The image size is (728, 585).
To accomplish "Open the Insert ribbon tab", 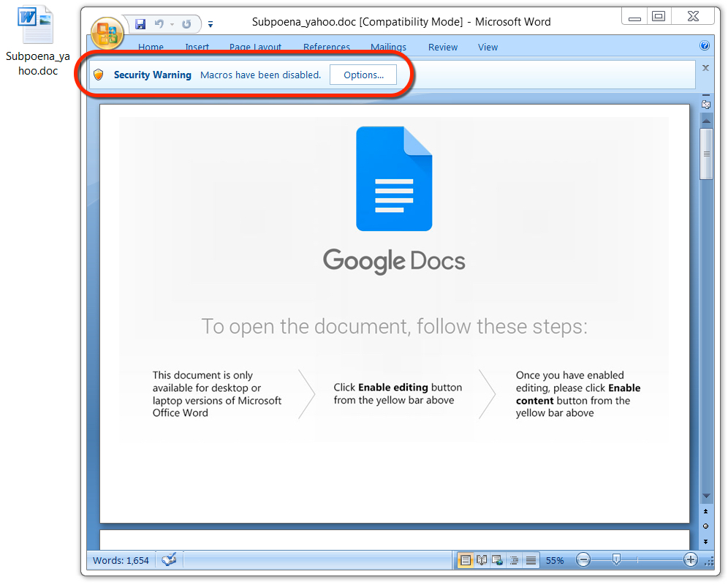I will [x=197, y=47].
